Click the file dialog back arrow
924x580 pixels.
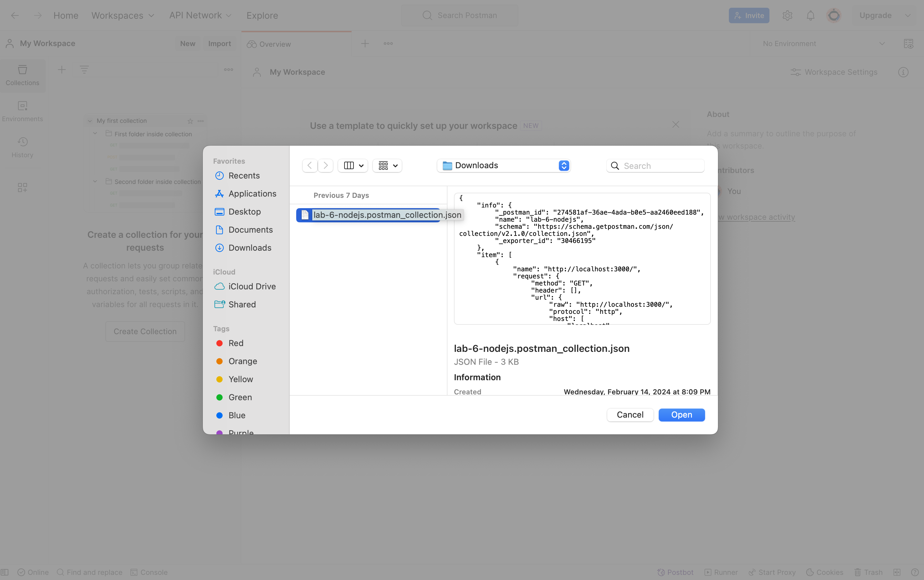coord(310,165)
